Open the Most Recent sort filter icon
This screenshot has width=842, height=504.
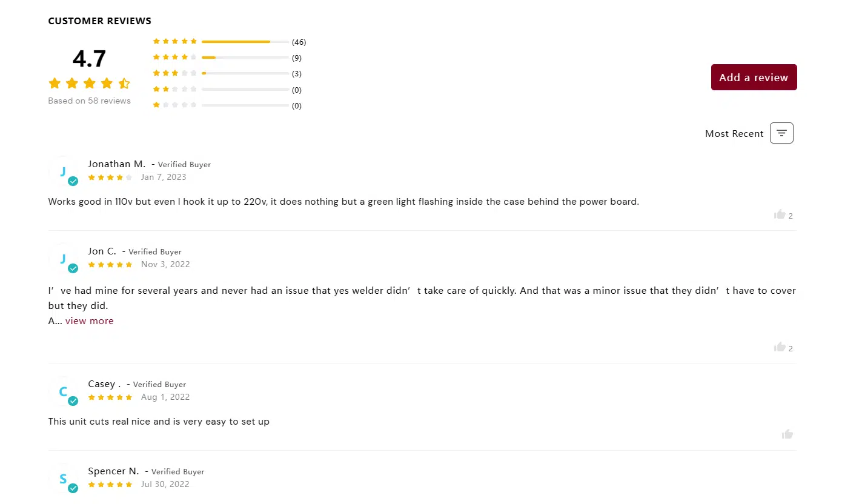[781, 133]
